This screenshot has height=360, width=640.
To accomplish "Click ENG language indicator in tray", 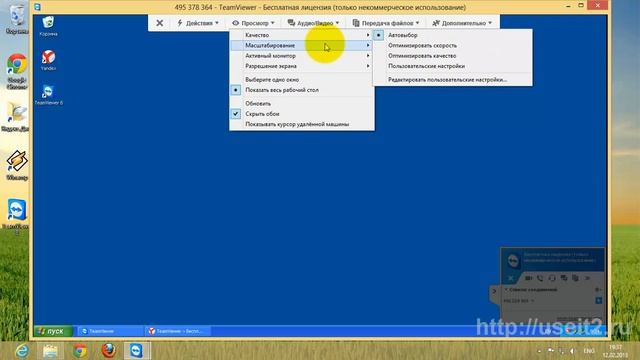I will point(589,351).
